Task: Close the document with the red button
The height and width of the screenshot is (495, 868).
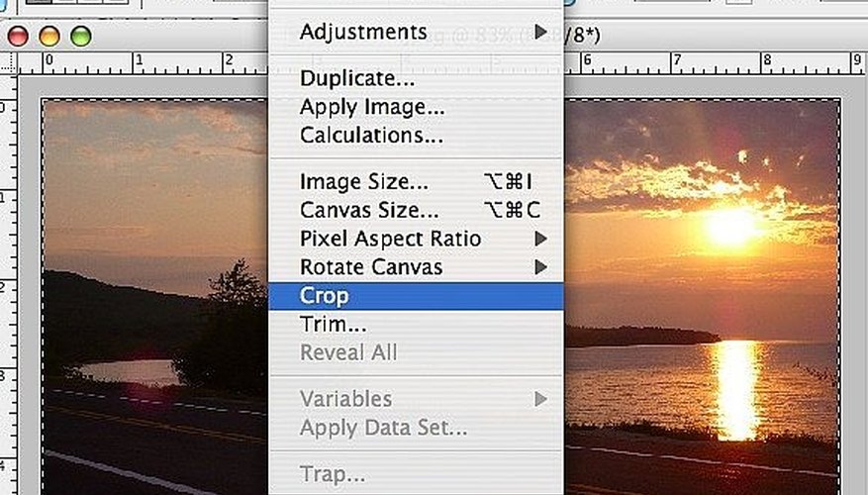Action: [x=18, y=37]
